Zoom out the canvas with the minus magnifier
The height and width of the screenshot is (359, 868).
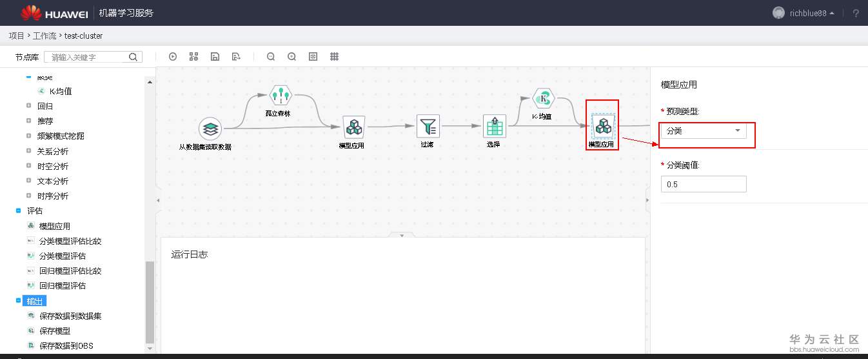point(271,57)
